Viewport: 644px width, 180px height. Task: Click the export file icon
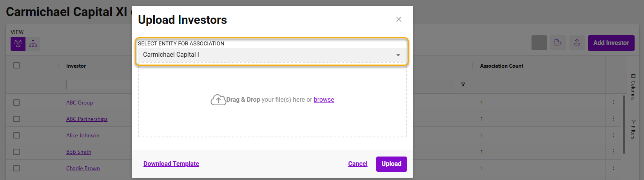click(558, 43)
